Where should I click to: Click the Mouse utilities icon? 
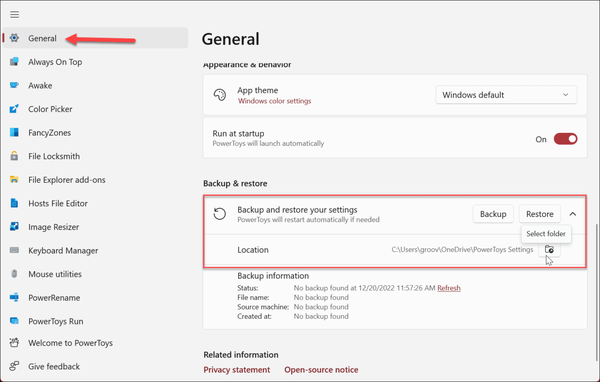point(14,274)
